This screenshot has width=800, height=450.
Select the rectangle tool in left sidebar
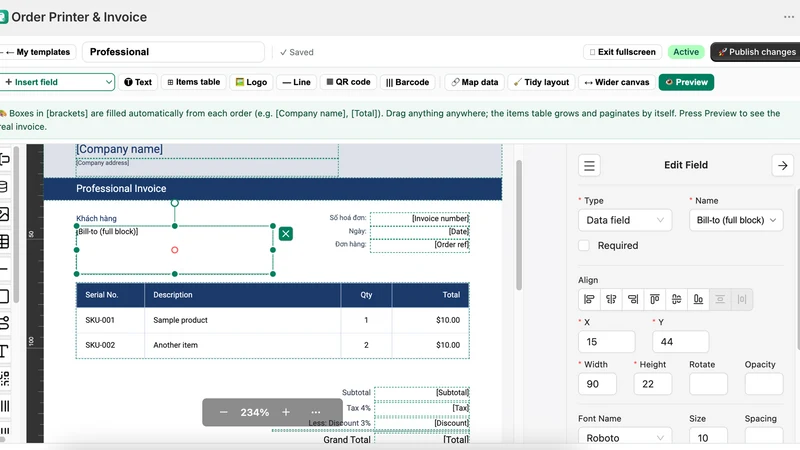pyautogui.click(x=4, y=296)
